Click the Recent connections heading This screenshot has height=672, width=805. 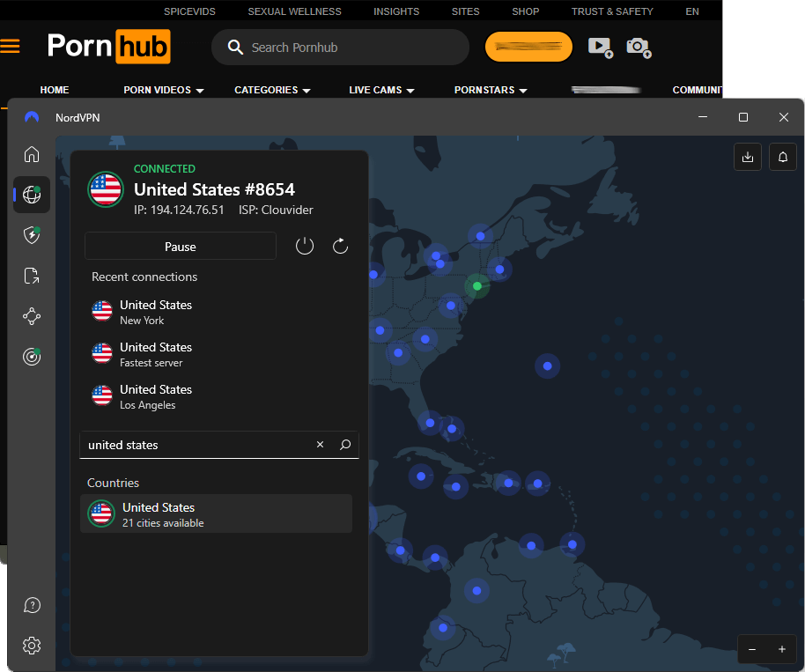(144, 277)
